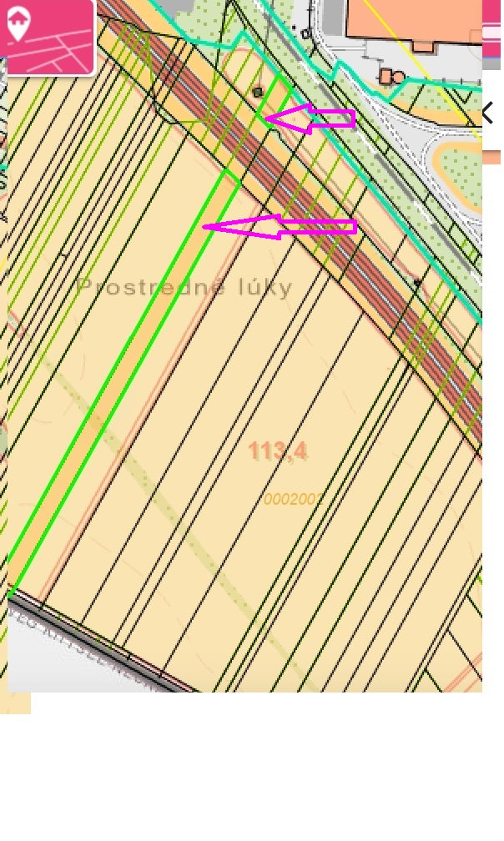Viewport: 504px width, 841px height.
Task: Click the '0002001' parcel number label
Action: point(292,499)
